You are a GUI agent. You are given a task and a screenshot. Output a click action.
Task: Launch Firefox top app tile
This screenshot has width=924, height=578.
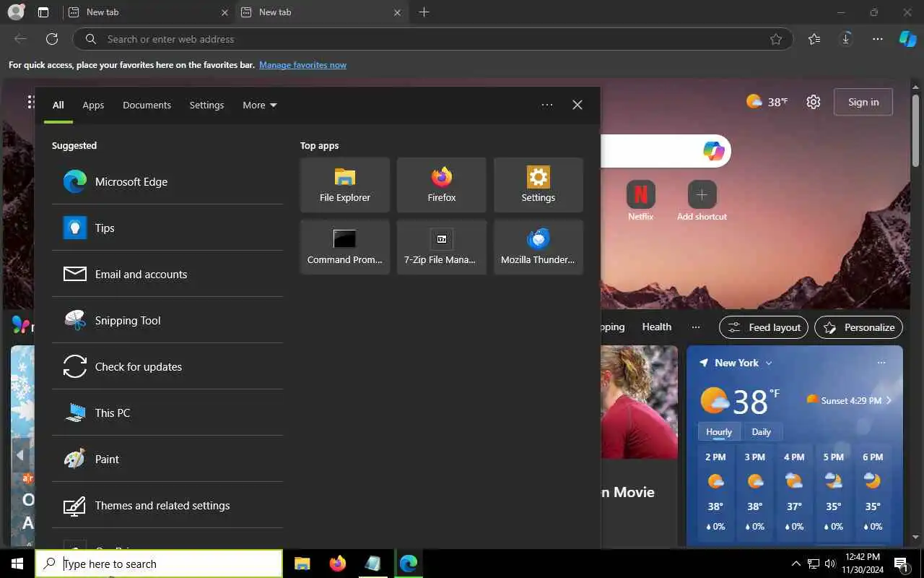point(442,185)
